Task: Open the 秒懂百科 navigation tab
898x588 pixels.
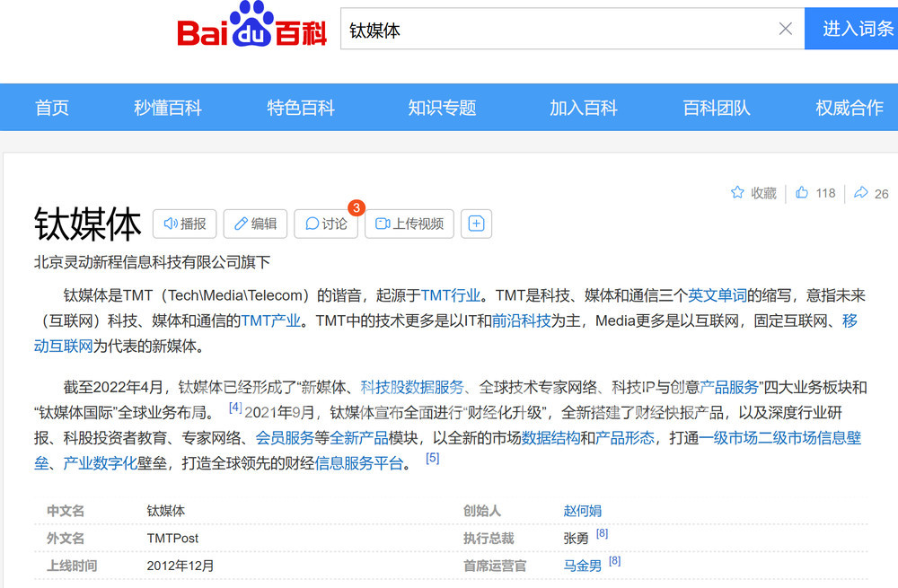Action: click(168, 108)
